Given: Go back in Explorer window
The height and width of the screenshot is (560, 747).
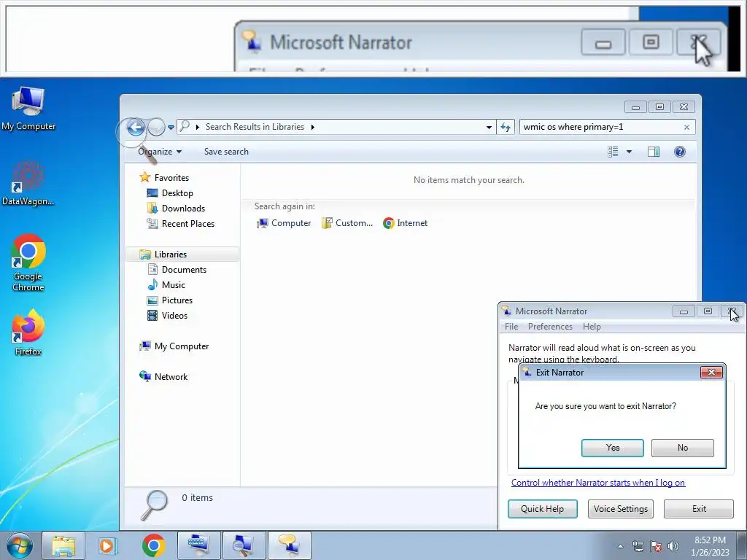Looking at the screenshot, I should tap(136, 127).
